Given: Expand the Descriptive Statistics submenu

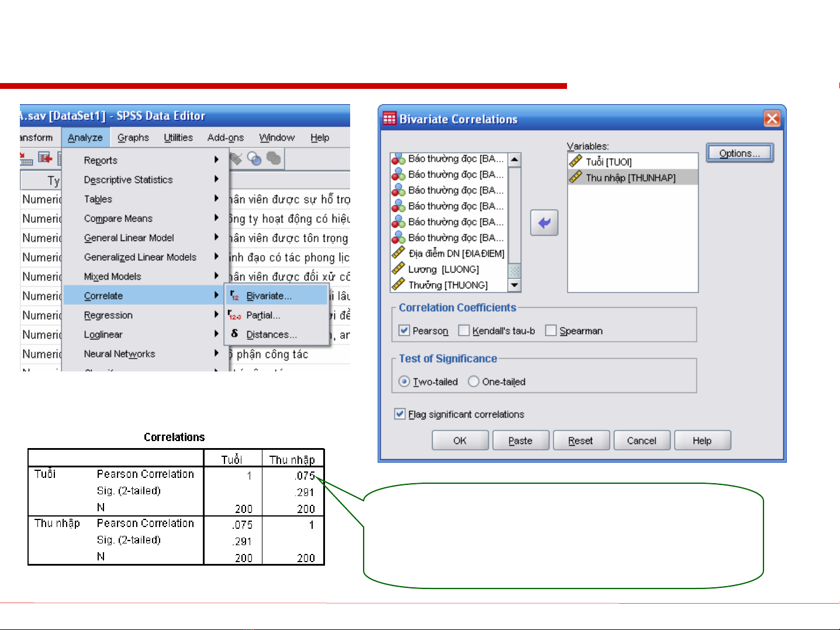Looking at the screenshot, I should (128, 180).
